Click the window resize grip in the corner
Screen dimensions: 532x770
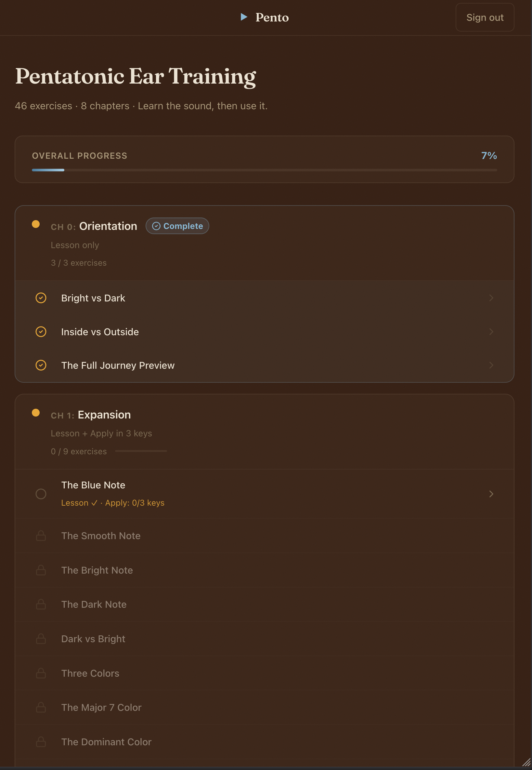coord(526,762)
